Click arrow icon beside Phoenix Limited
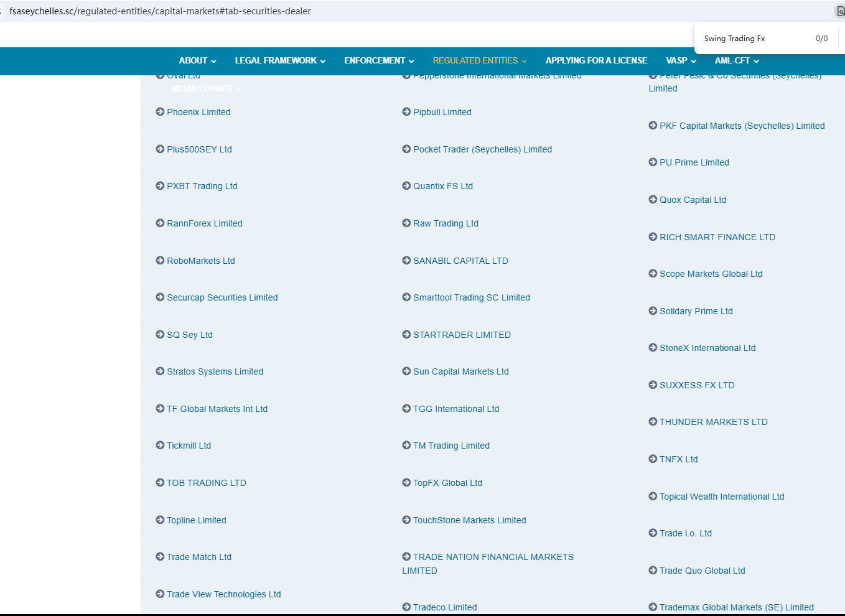The image size is (845, 616). [160, 112]
